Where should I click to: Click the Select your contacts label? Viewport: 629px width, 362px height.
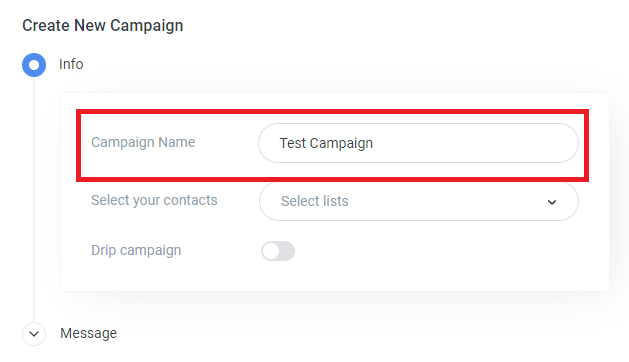[154, 200]
